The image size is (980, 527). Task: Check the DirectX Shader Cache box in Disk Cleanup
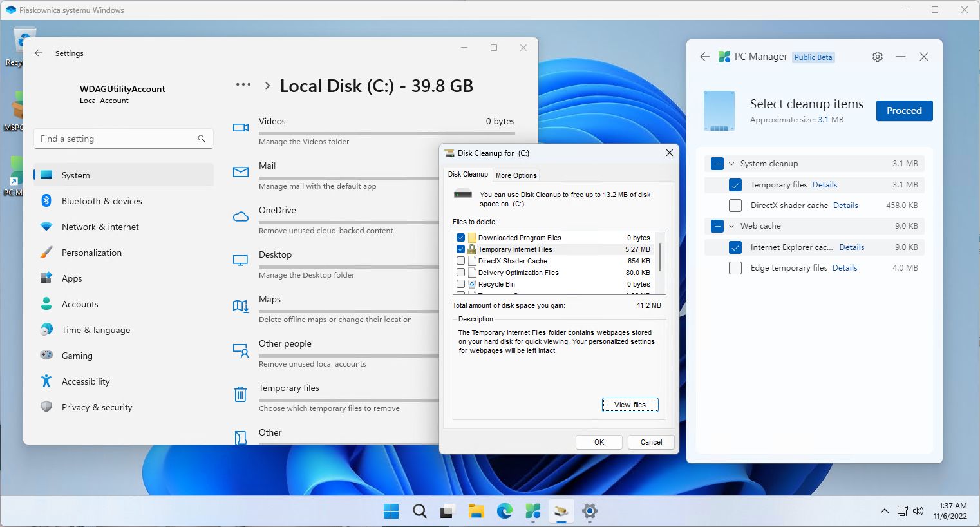coord(460,261)
